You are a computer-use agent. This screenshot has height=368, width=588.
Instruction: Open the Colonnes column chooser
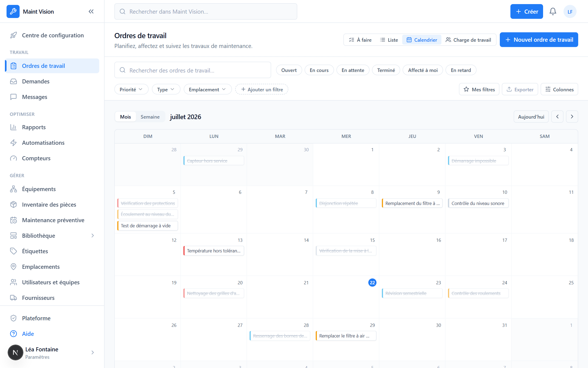click(559, 89)
